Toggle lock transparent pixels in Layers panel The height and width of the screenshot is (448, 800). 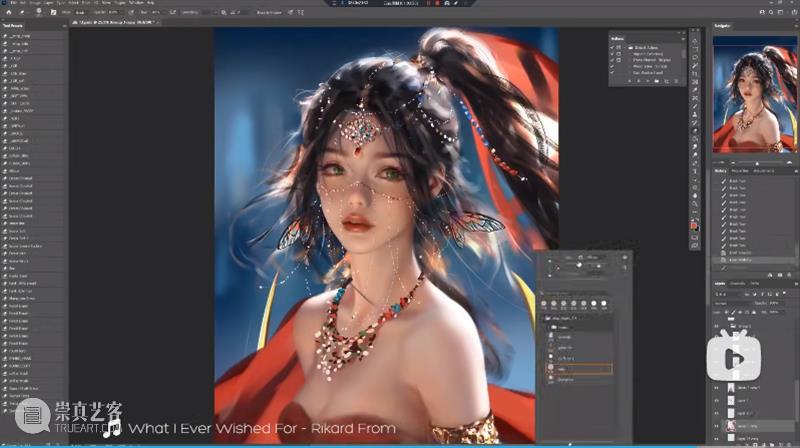(727, 312)
